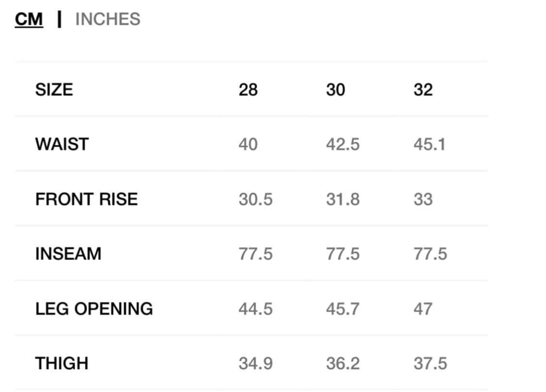Click waist value 42.5
546x392 pixels.
tap(343, 145)
